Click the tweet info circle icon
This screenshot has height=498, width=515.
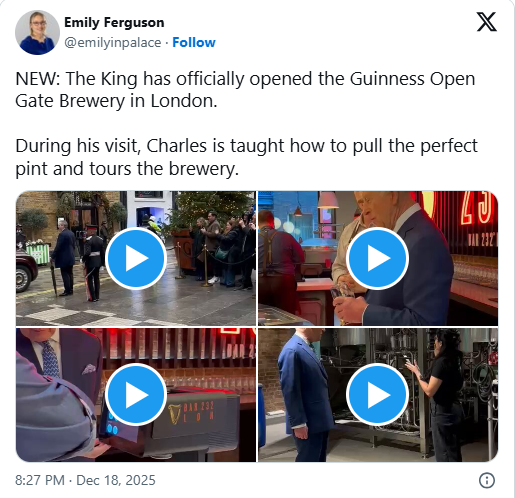click(x=487, y=480)
